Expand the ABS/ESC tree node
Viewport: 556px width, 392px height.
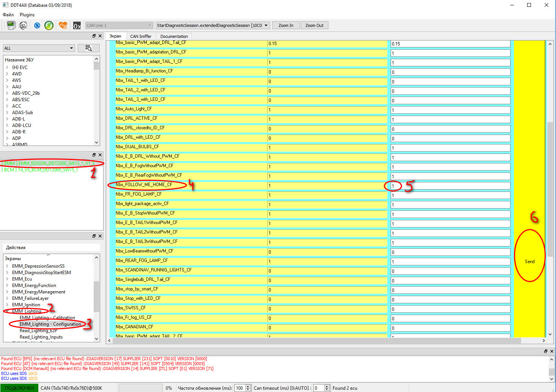point(7,100)
